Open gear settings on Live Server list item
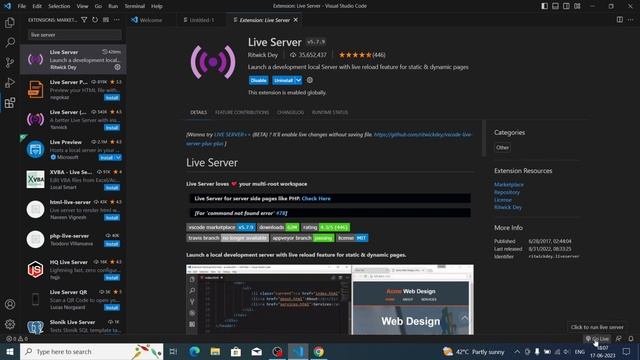Screen dimensions: 640x360 coord(118,67)
